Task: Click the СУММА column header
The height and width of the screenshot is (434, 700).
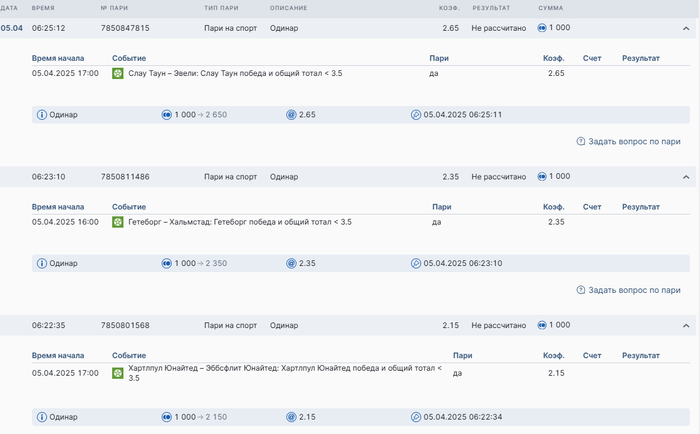Action: click(550, 8)
